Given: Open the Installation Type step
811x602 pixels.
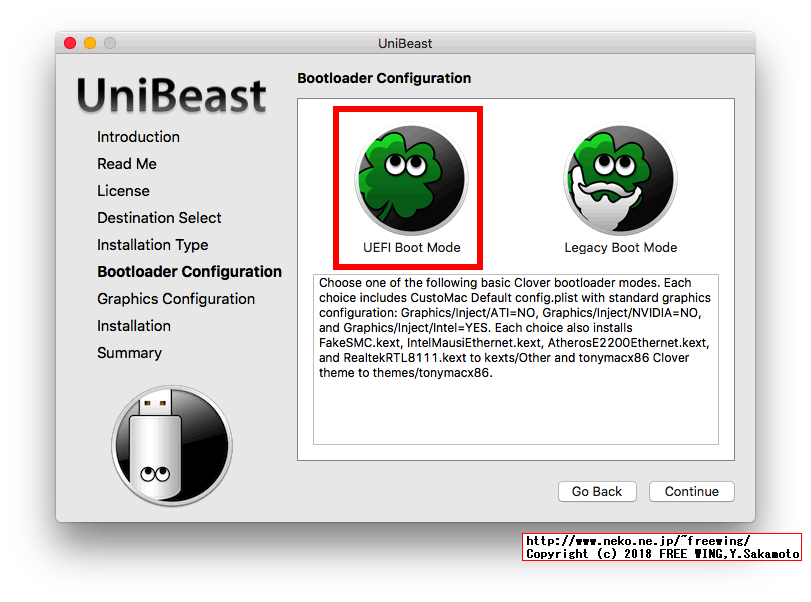Looking at the screenshot, I should tap(152, 245).
